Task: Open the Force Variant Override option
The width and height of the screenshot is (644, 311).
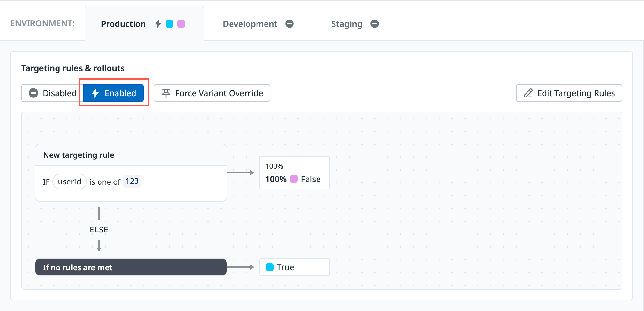Action: (212, 93)
